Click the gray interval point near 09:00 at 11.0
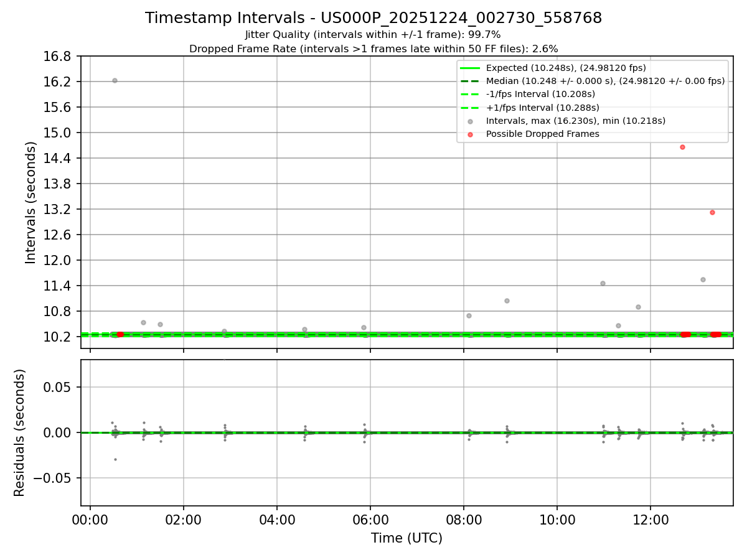The height and width of the screenshot is (560, 747). pyautogui.click(x=507, y=301)
